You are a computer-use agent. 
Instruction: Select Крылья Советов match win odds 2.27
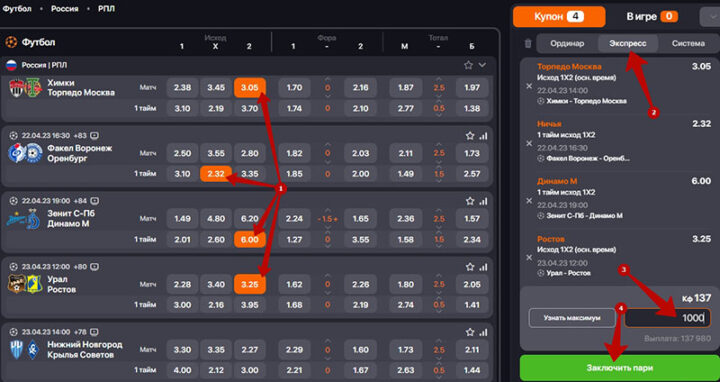[x=249, y=350]
